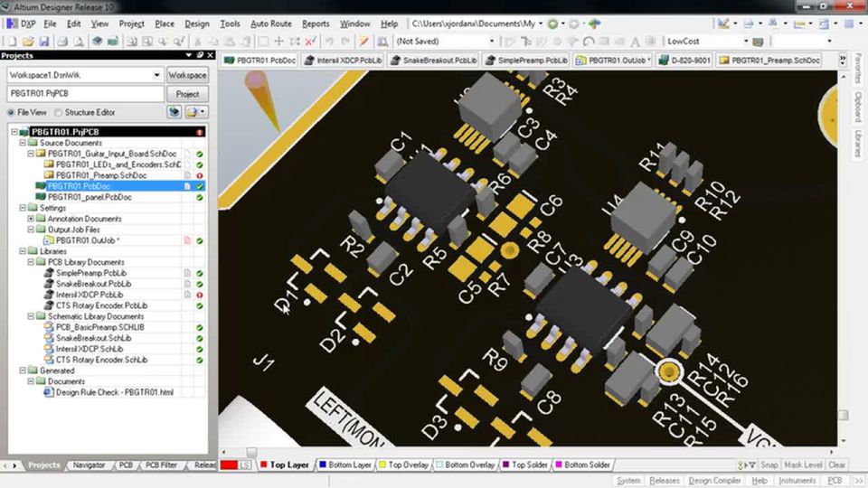Expand the Annotation Documents folder

click(x=31, y=219)
